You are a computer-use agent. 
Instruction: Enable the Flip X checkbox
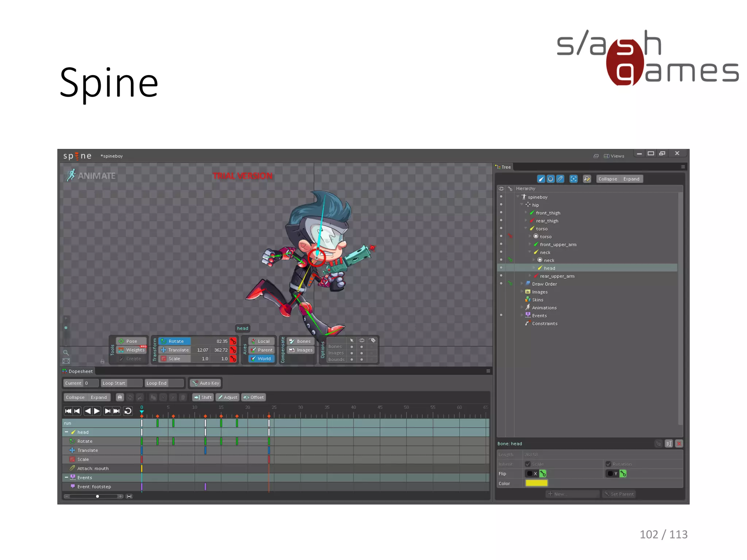(x=530, y=474)
